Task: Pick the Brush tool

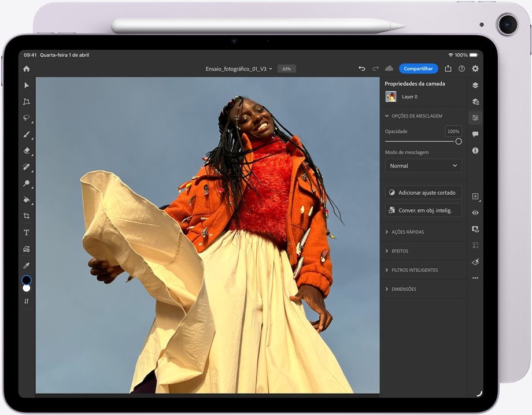Action: pyautogui.click(x=25, y=135)
